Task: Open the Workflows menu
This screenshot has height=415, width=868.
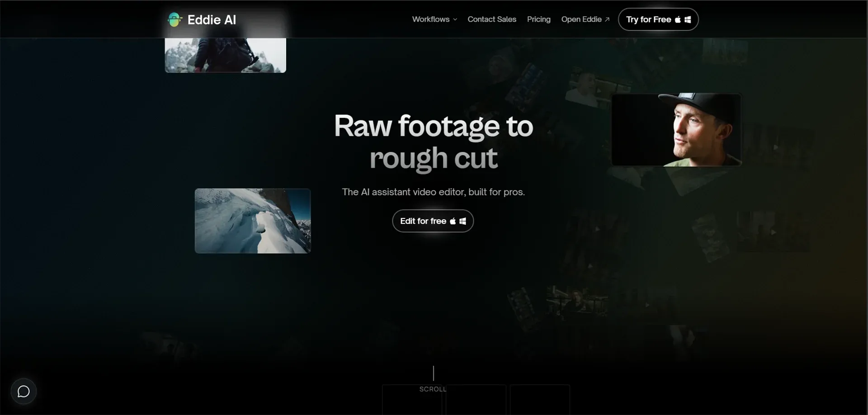Action: pyautogui.click(x=430, y=19)
